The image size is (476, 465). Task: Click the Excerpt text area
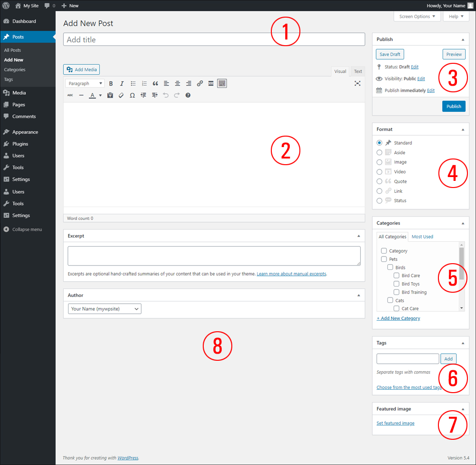click(x=214, y=256)
